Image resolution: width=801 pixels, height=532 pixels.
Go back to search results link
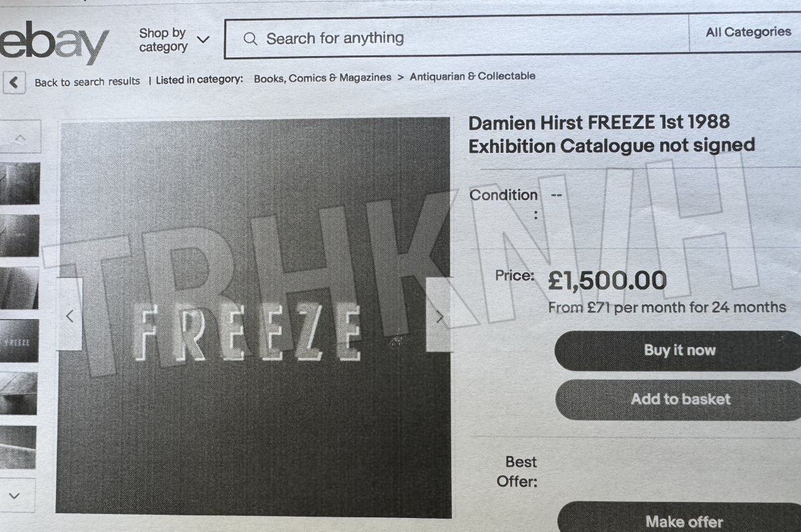[87, 82]
